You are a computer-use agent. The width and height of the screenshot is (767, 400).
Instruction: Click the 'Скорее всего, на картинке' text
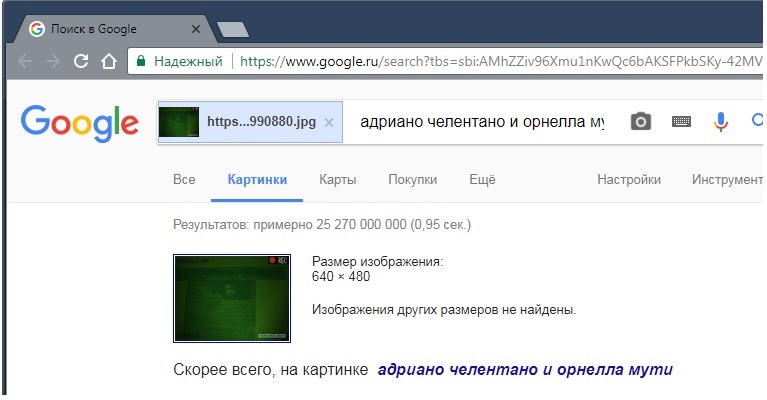(271, 370)
